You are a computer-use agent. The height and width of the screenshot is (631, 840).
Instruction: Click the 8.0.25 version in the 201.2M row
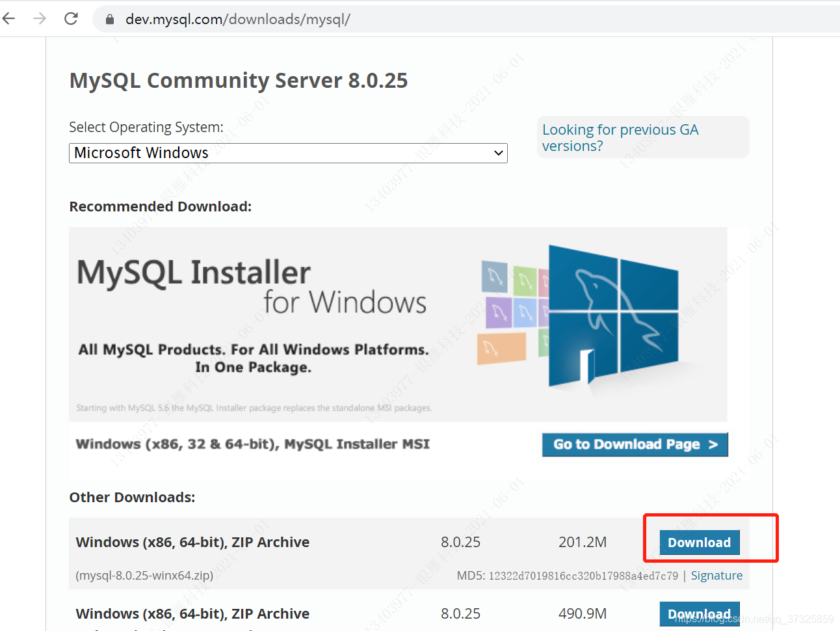tap(460, 543)
